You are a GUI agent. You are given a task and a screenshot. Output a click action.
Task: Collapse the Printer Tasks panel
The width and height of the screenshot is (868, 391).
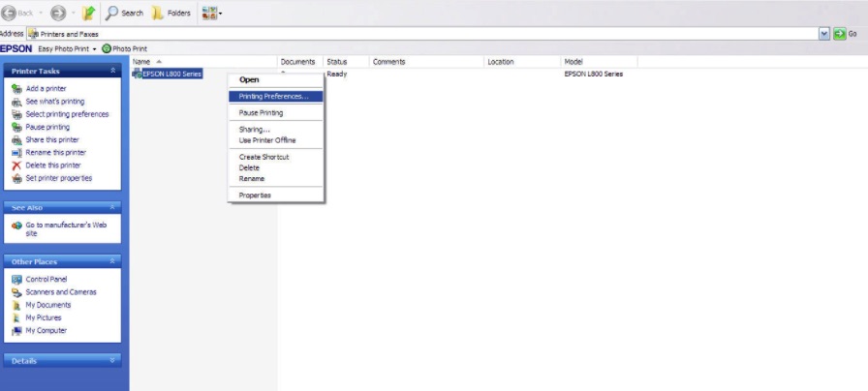point(113,71)
